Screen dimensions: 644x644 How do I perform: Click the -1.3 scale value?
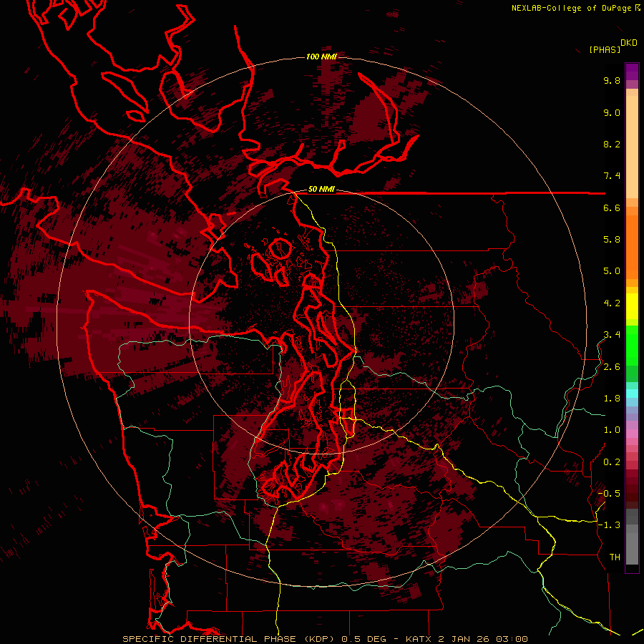pyautogui.click(x=609, y=525)
